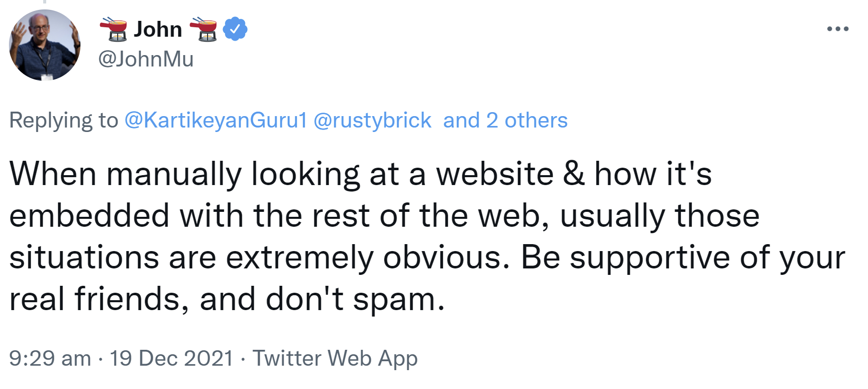This screenshot has width=868, height=389.
Task: Expand options via the ellipsis control
Action: pos(837,28)
